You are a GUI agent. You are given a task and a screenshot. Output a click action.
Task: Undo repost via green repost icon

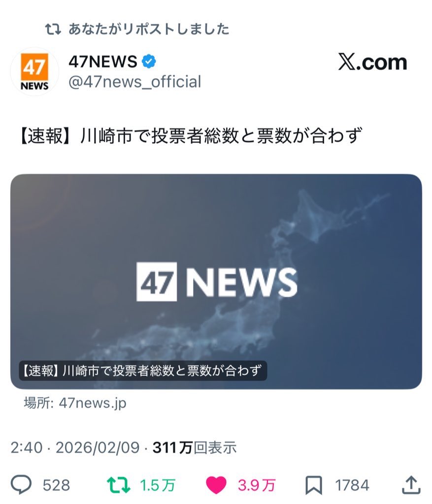click(118, 485)
